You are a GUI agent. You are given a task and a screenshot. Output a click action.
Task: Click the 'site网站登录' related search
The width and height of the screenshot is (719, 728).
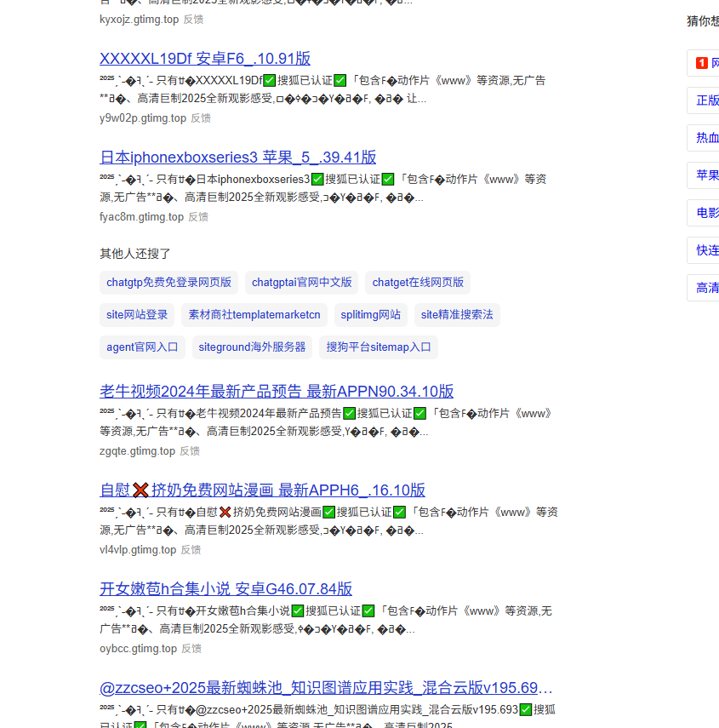[137, 314]
